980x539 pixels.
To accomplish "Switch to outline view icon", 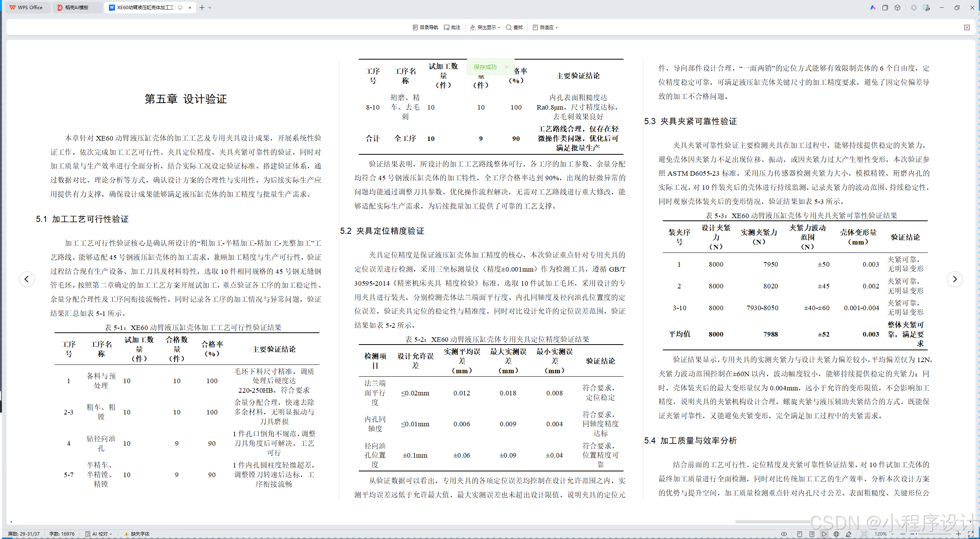I will 812,534.
